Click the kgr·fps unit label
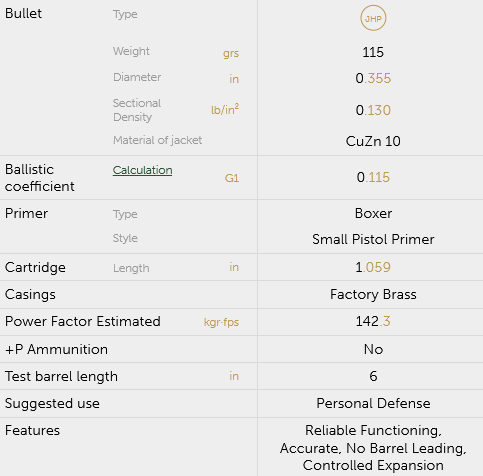 point(221,322)
